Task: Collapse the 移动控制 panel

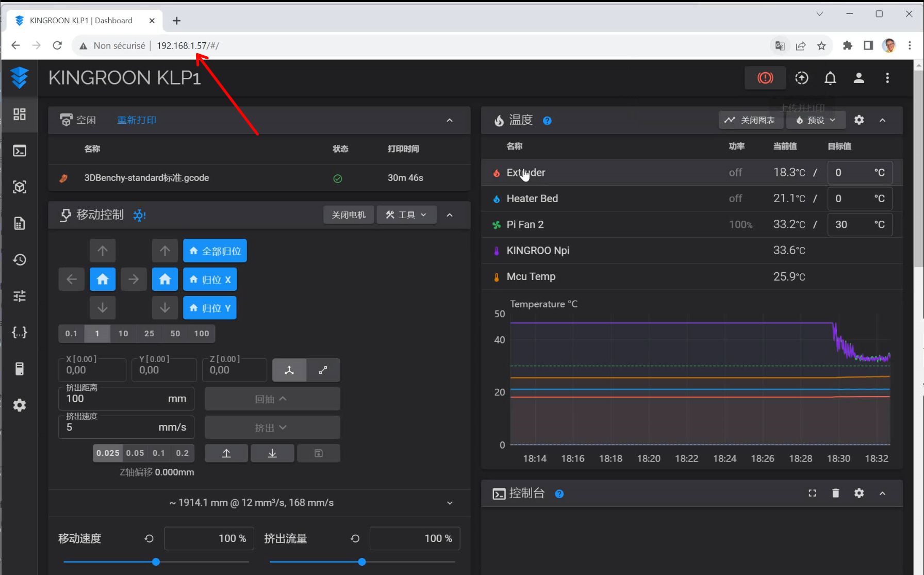Action: 450,215
